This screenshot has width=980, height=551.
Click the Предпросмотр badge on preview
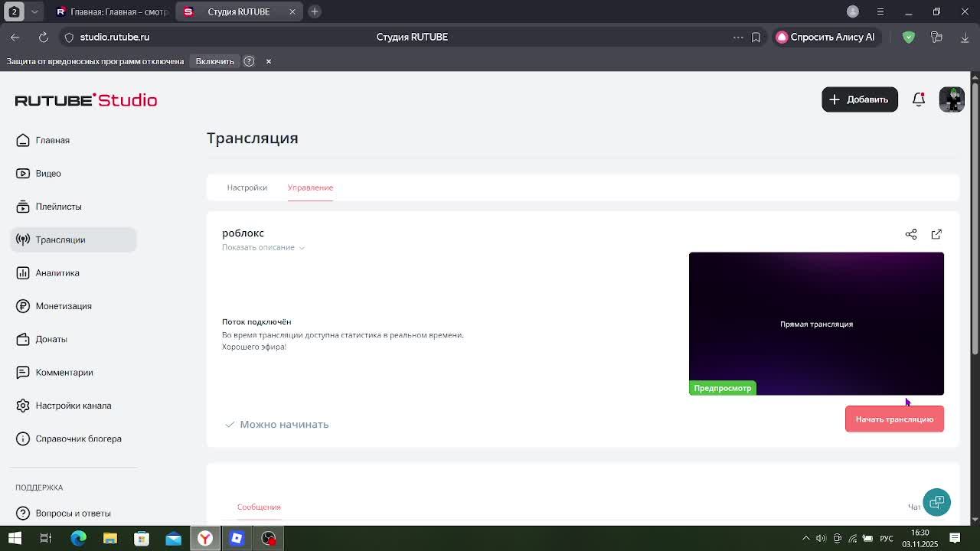[723, 388]
